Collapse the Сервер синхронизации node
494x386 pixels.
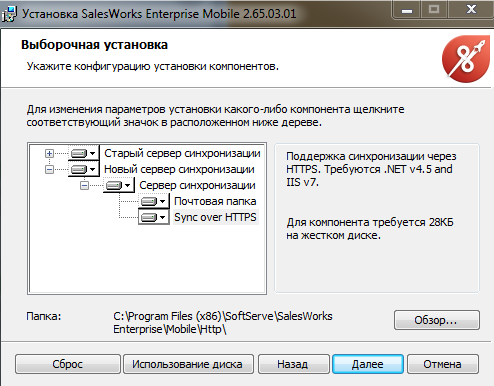pyautogui.click(x=84, y=185)
